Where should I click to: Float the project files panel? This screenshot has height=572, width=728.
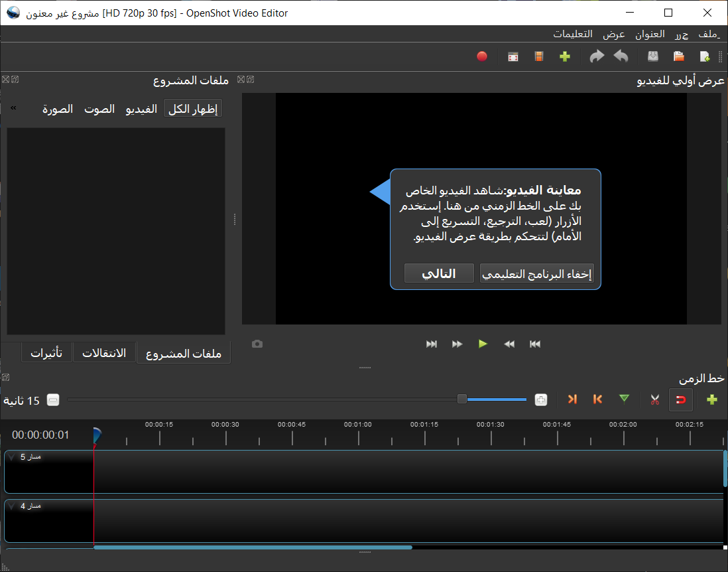pyautogui.click(x=15, y=80)
